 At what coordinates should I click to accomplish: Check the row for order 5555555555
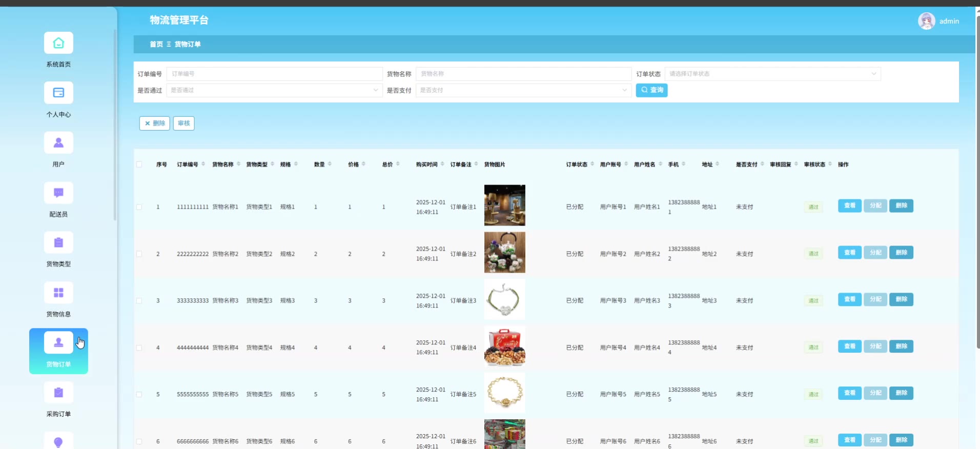click(x=139, y=395)
